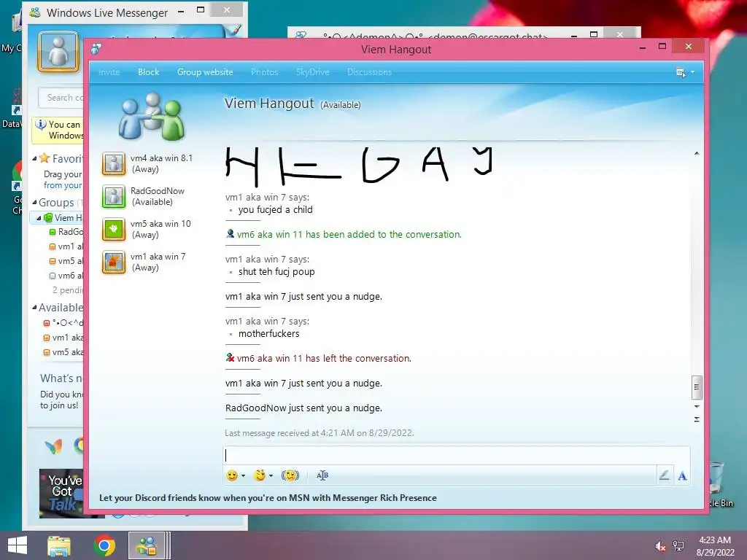Open the menu dropdown arrow beside toolbar icon
The height and width of the screenshot is (560, 747).
693,72
